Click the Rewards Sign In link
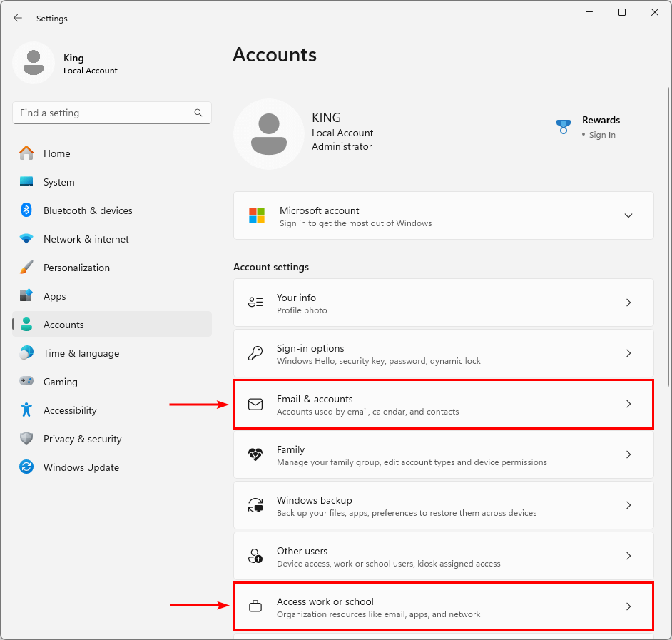Viewport: 672px width, 640px height. 602,135
